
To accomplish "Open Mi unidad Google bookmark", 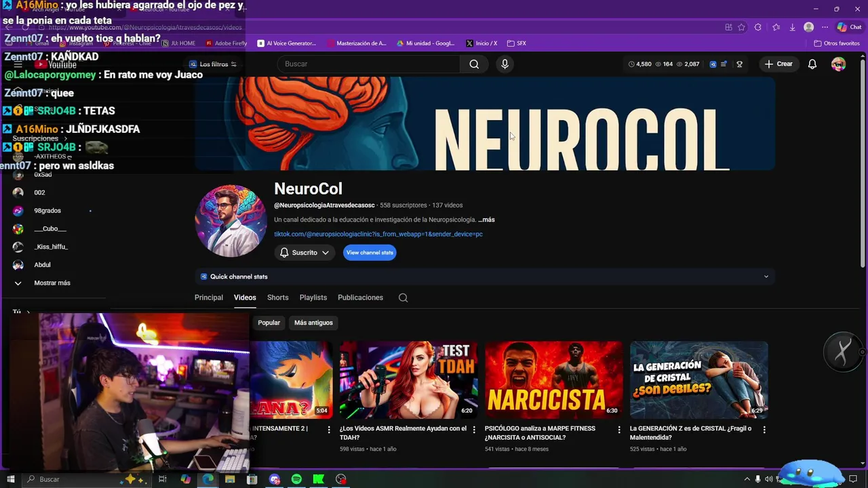I will point(425,43).
